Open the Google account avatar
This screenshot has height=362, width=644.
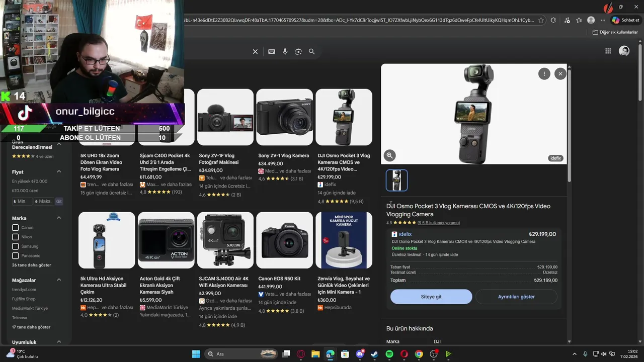coord(624,51)
